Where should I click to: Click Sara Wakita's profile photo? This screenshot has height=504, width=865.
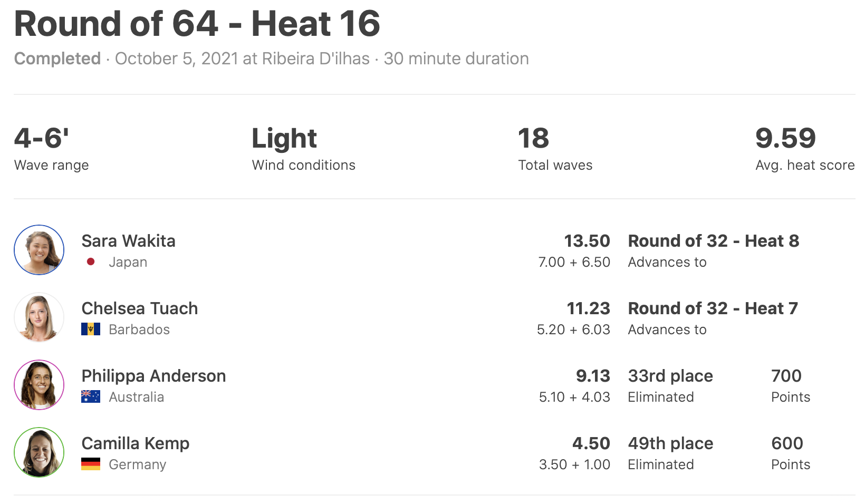click(39, 250)
